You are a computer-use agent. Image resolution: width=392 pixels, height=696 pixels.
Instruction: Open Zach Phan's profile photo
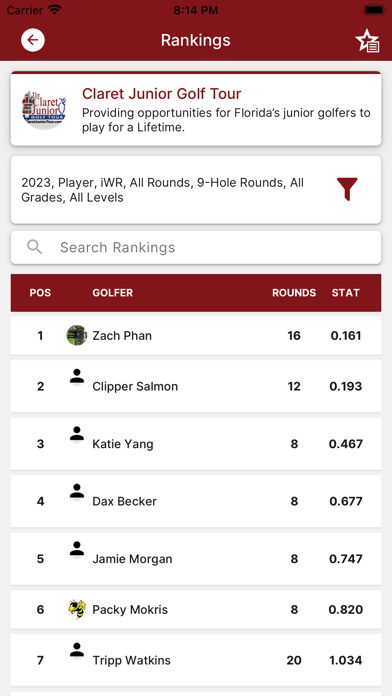point(77,335)
